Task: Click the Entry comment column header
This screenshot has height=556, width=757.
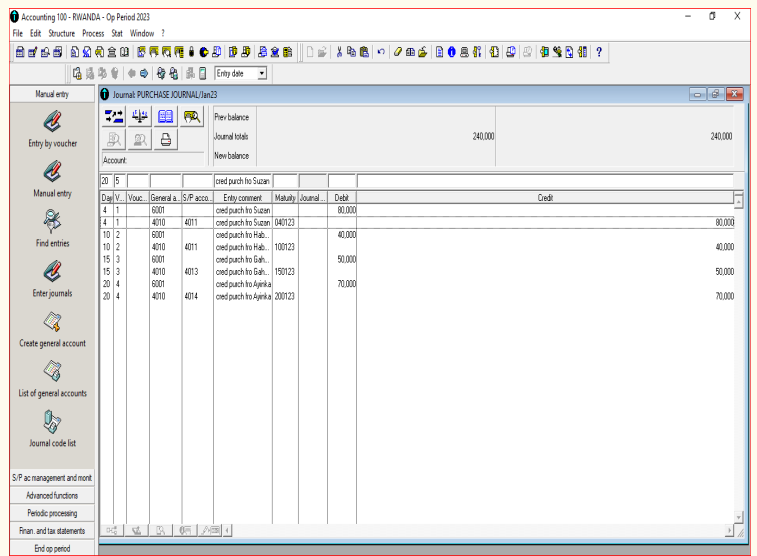Action: coord(242,198)
